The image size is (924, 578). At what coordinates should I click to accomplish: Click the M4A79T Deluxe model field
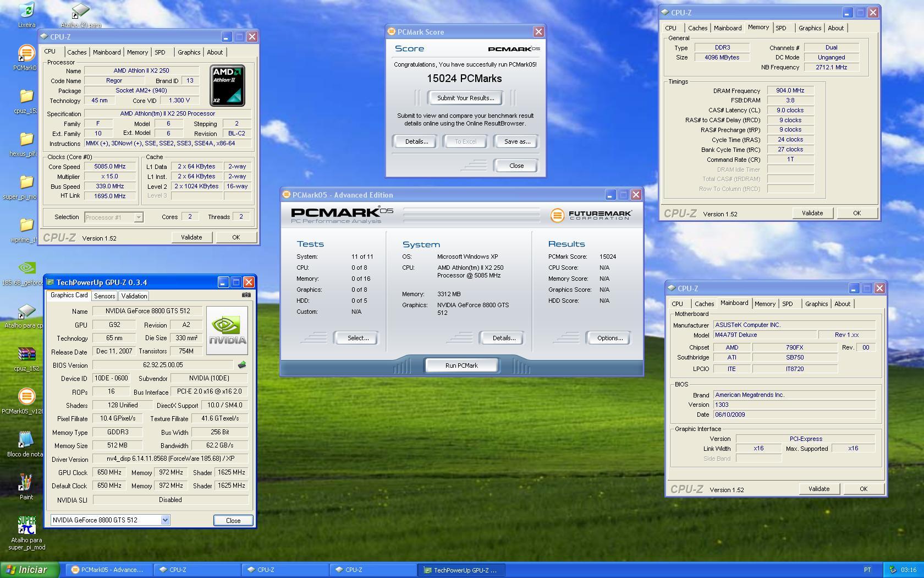point(765,335)
